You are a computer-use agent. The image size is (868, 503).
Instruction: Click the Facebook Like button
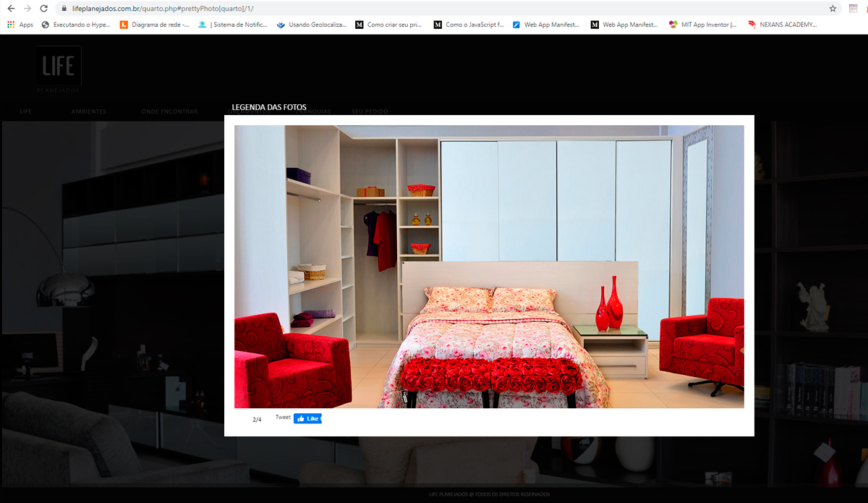point(307,418)
